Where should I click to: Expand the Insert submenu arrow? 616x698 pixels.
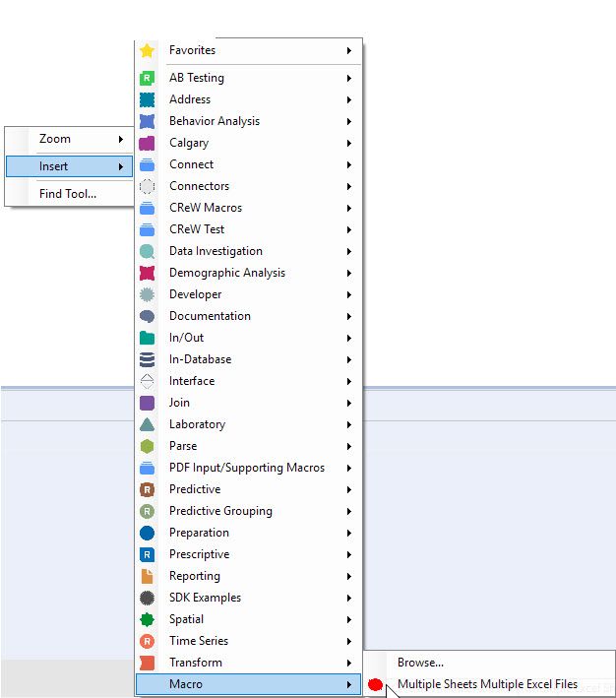(121, 167)
